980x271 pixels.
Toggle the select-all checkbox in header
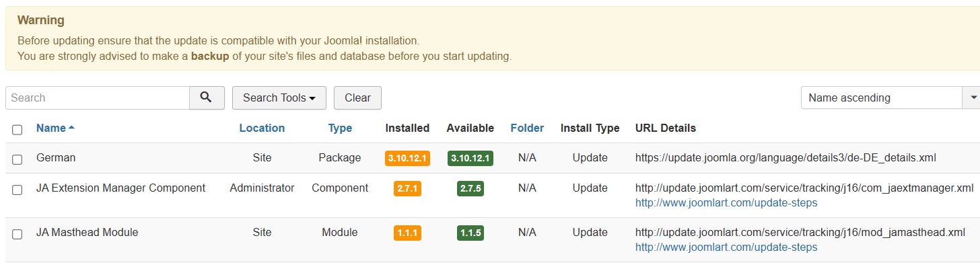17,129
